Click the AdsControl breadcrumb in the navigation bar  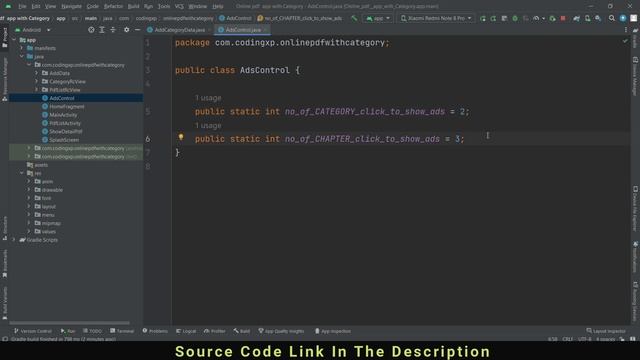(236, 18)
